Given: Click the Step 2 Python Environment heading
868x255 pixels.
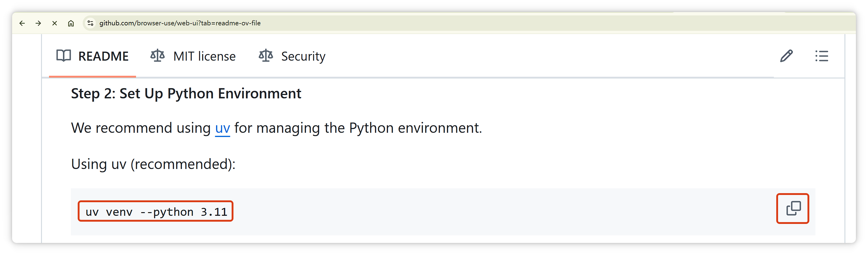Looking at the screenshot, I should tap(186, 94).
